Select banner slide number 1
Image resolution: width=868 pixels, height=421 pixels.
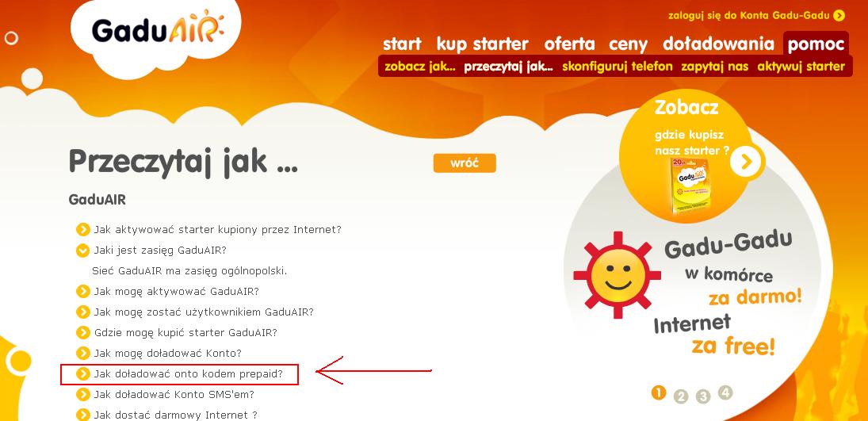point(658,393)
